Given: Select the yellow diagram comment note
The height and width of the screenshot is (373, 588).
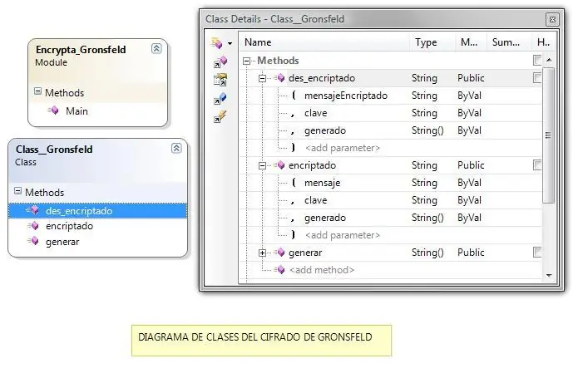Looking at the screenshot, I should [261, 341].
